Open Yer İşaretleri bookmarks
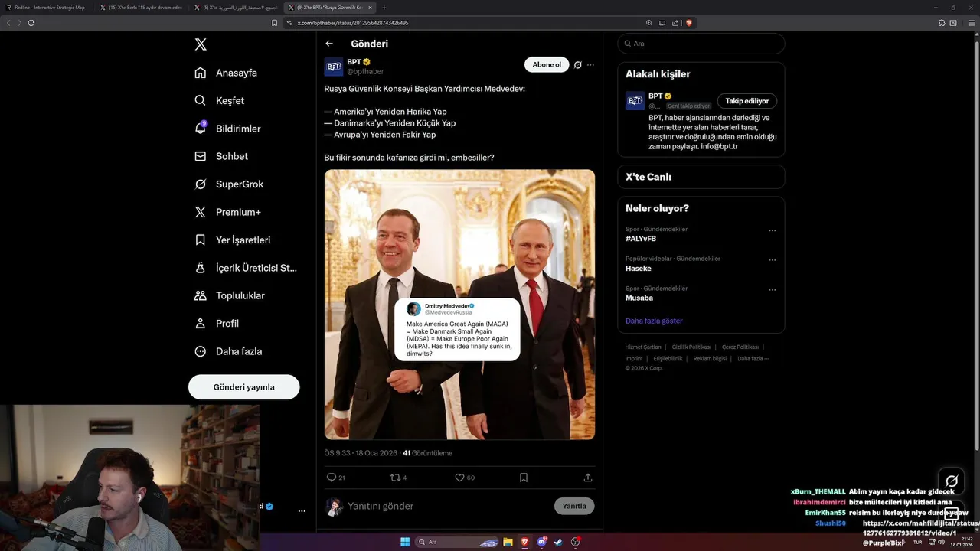The image size is (980, 551). 232,240
